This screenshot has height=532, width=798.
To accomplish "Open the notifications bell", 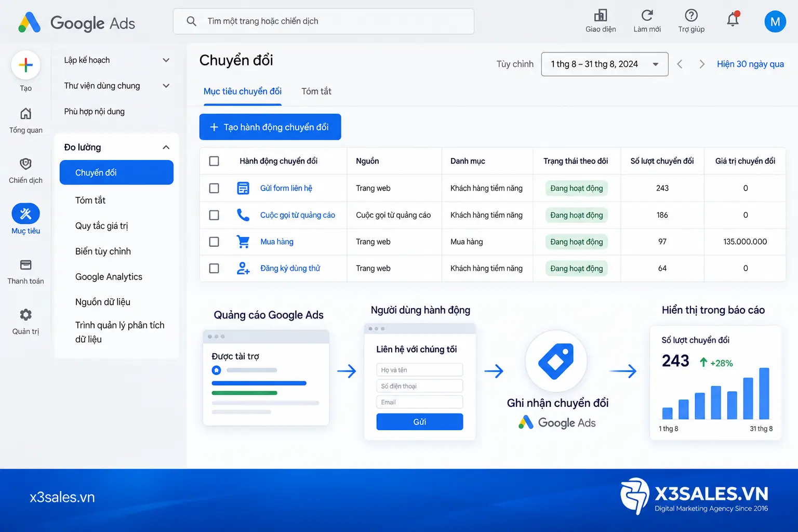I will pyautogui.click(x=733, y=20).
